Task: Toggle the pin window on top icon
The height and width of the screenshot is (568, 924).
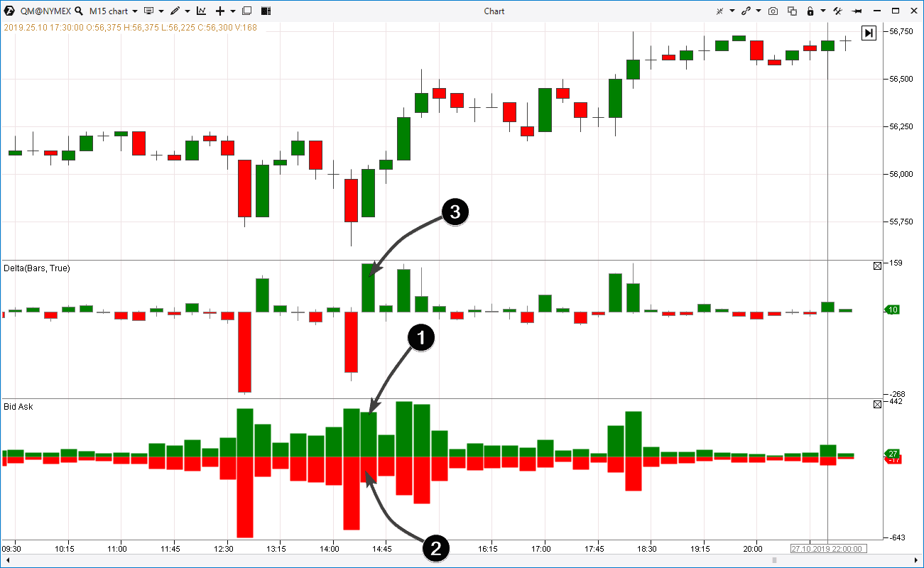Action: click(857, 11)
